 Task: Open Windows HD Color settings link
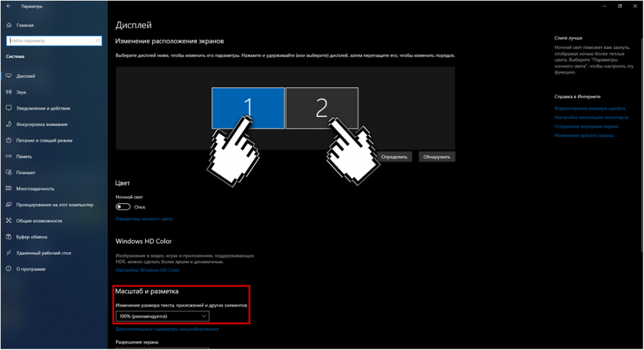(147, 270)
